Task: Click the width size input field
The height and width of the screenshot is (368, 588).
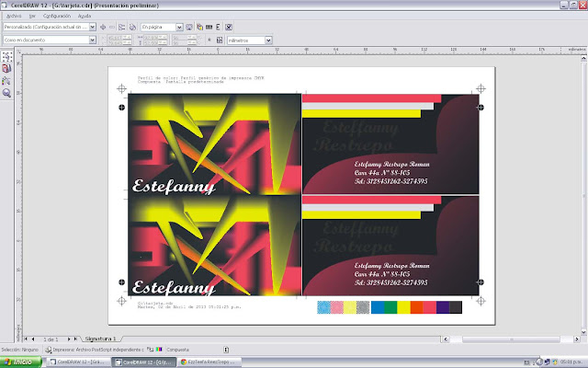Action: (x=155, y=38)
